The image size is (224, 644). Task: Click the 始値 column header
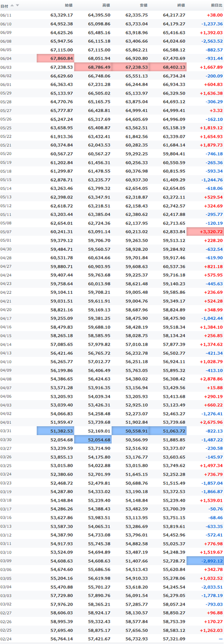click(69, 6)
